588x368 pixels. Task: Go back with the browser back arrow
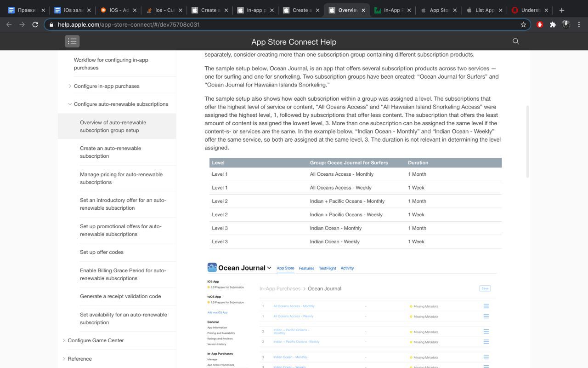9,24
